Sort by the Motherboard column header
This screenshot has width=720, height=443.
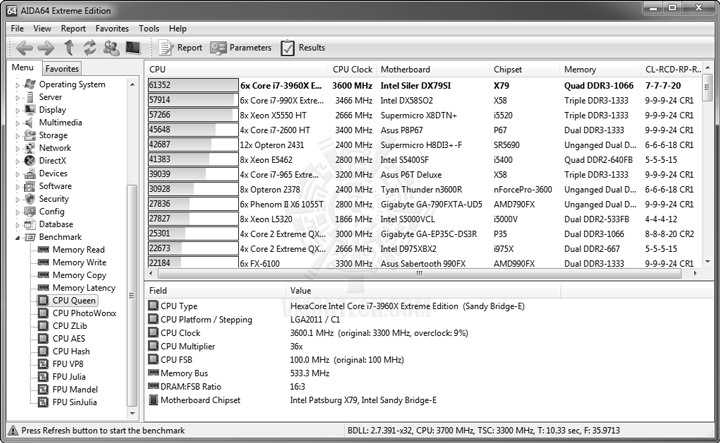click(433, 69)
